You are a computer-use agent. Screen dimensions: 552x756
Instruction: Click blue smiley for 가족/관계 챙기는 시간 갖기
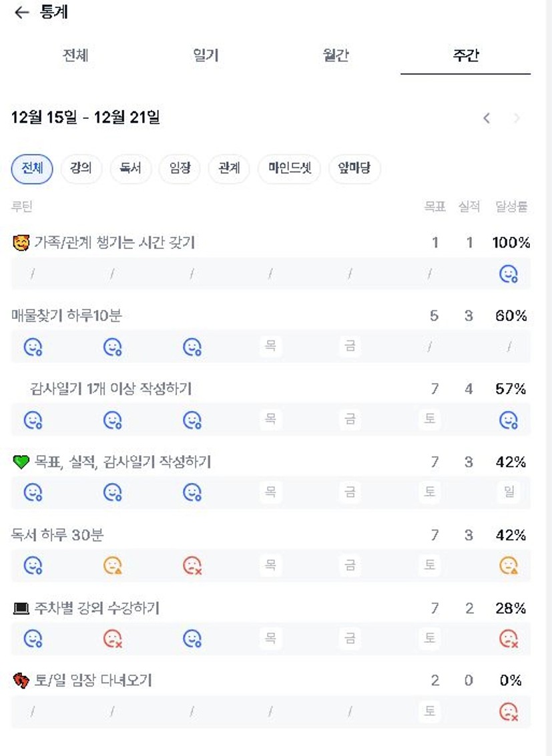coord(509,274)
